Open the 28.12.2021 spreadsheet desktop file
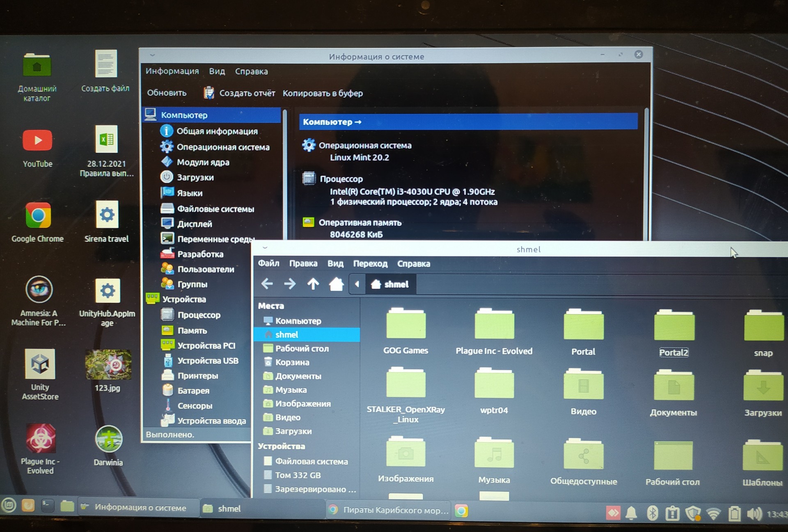Screen dimensions: 788x532 click(x=107, y=151)
